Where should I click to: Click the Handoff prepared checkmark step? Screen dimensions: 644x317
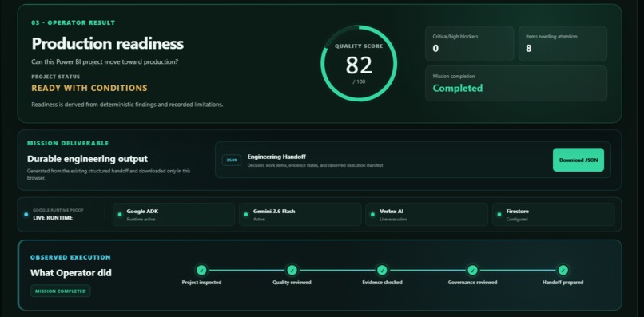(563, 270)
